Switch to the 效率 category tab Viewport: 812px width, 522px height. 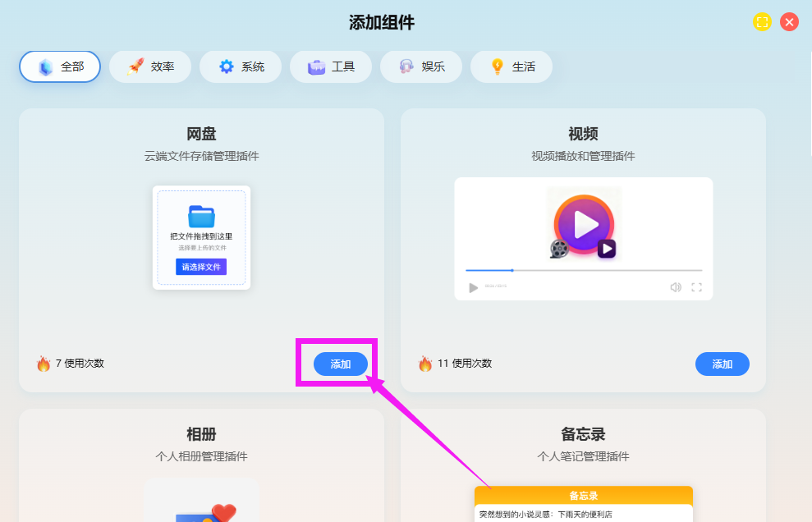click(x=150, y=66)
